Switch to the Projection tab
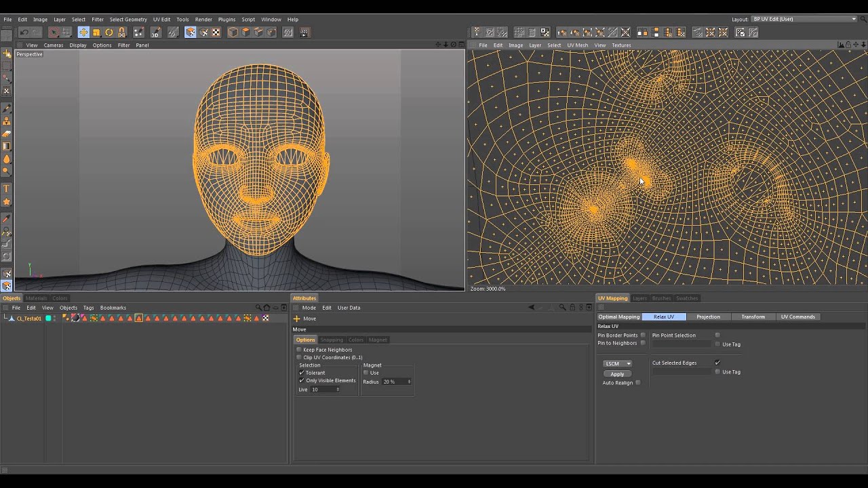This screenshot has height=488, width=868. 708,317
